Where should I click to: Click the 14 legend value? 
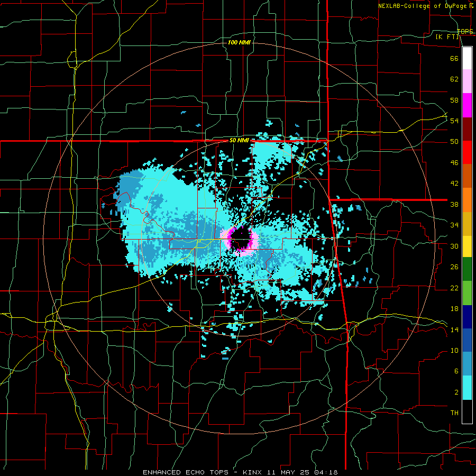(454, 329)
